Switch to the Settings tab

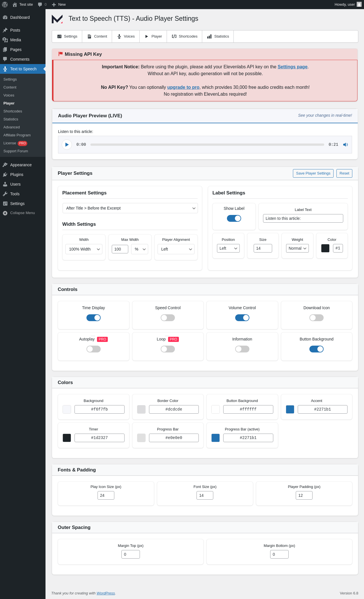pyautogui.click(x=67, y=36)
